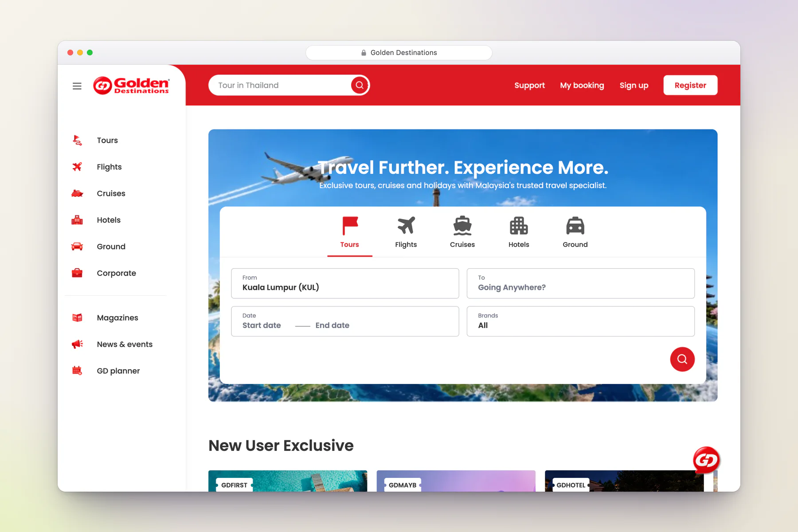Click the GD planner calendar icon
The width and height of the screenshot is (798, 532).
click(x=77, y=371)
